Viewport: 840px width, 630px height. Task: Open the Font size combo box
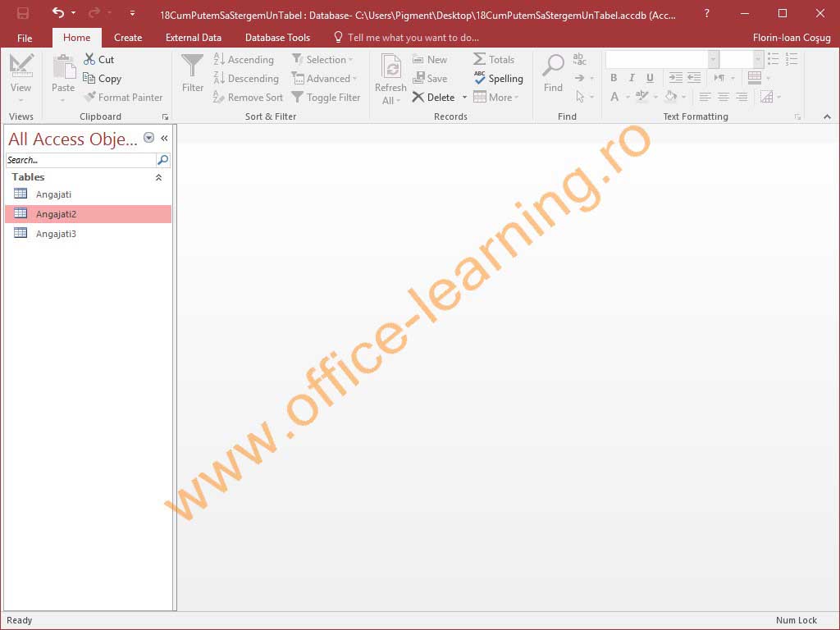point(741,59)
